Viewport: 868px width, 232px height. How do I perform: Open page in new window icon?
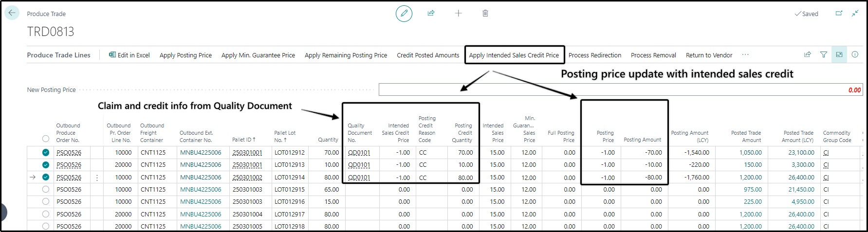pos(839,13)
